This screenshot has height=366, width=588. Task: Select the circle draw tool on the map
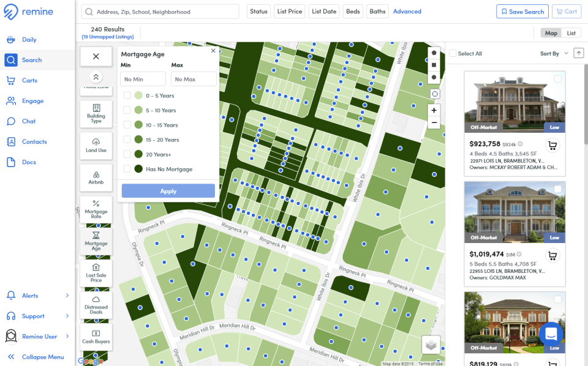pos(434,77)
